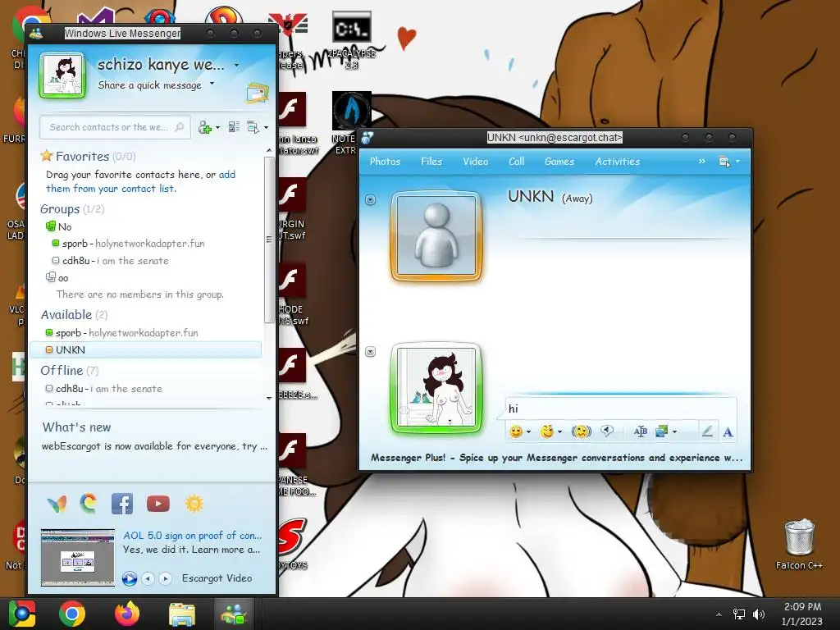The width and height of the screenshot is (840, 630).
Task: Collapse the Offline (7) group header
Action: (70, 370)
